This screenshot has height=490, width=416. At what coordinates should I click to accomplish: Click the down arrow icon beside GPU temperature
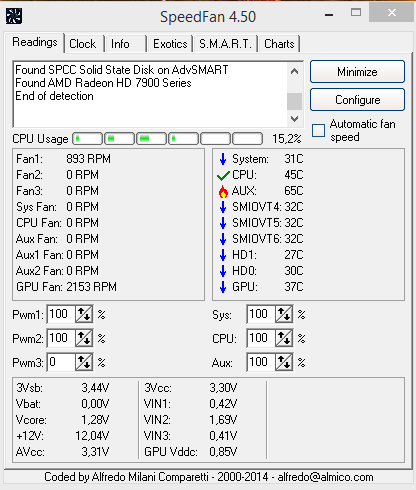coord(223,287)
